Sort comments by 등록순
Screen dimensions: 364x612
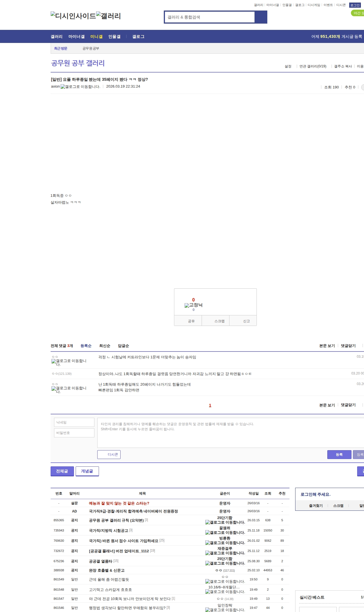(x=86, y=346)
